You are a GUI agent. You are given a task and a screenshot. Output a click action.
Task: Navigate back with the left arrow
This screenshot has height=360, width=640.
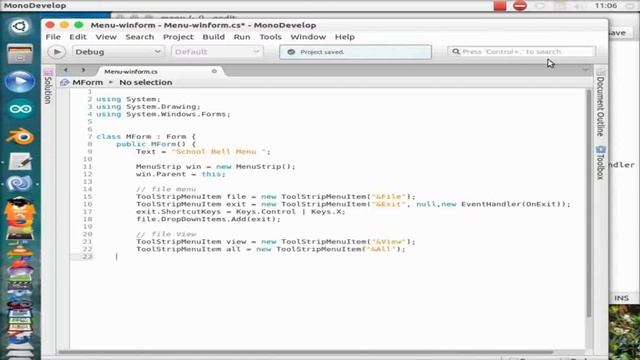click(x=66, y=70)
